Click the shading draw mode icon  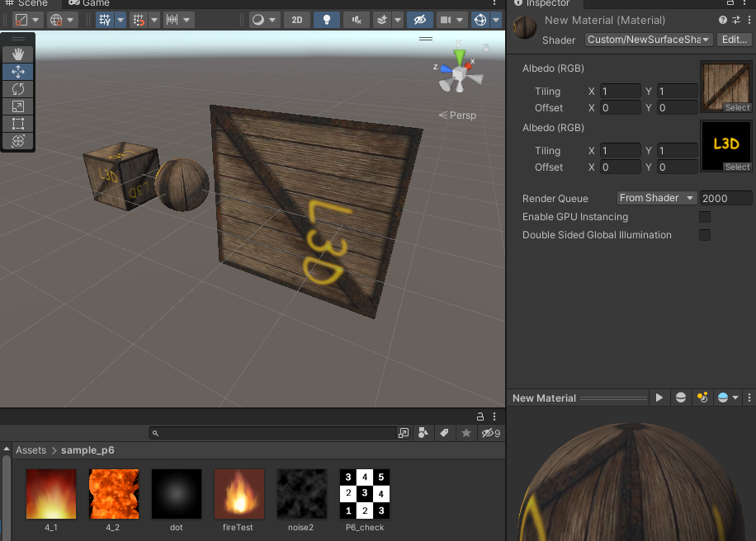tap(21, 20)
